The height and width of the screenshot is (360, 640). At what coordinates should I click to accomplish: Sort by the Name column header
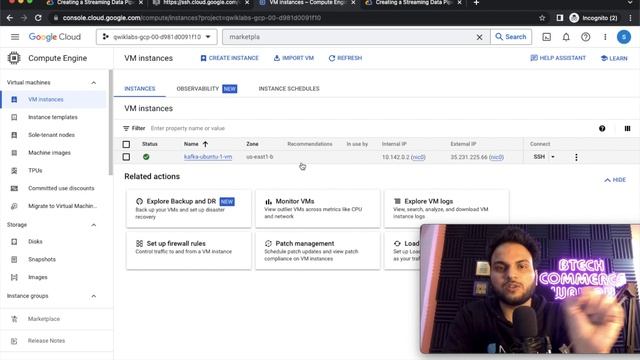(x=196, y=144)
